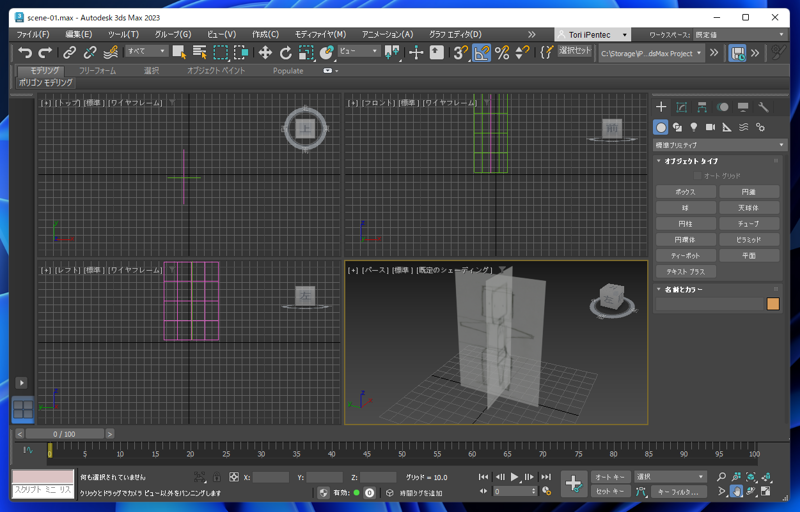Open the Motion tab in command panel
Viewport: 800px width, 512px height.
(722, 107)
